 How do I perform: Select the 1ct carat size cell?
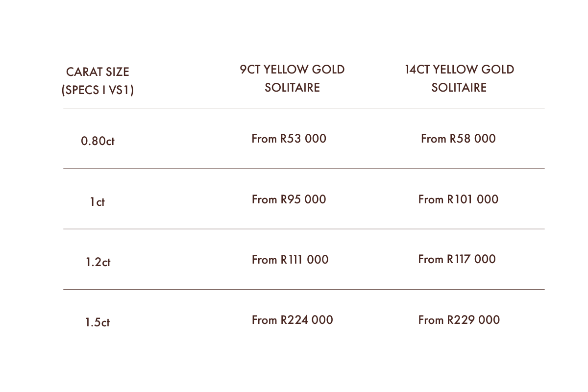(98, 202)
